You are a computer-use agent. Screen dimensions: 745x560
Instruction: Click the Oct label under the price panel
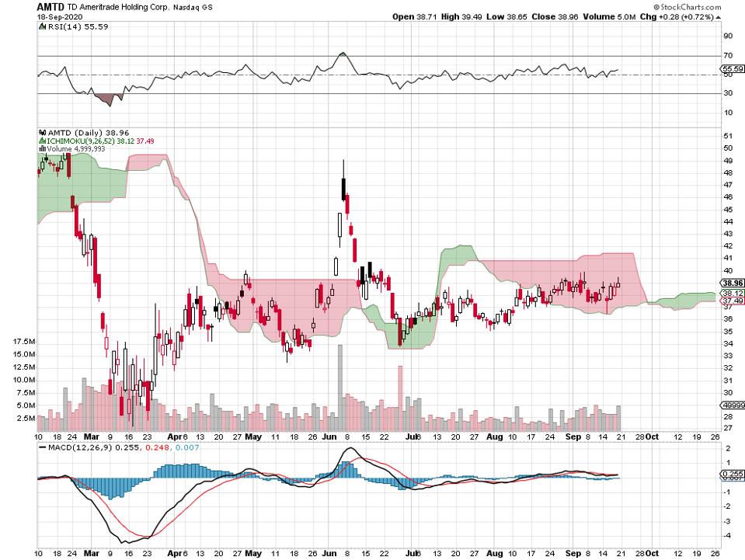[x=653, y=437]
